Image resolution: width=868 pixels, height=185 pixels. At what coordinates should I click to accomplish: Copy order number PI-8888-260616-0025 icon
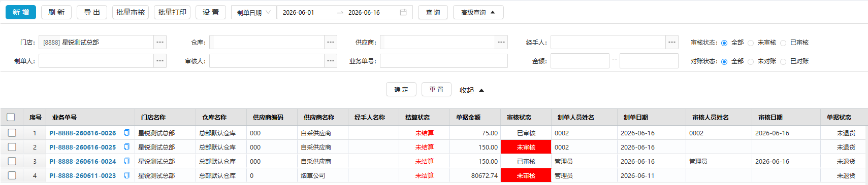pyautogui.click(x=126, y=147)
